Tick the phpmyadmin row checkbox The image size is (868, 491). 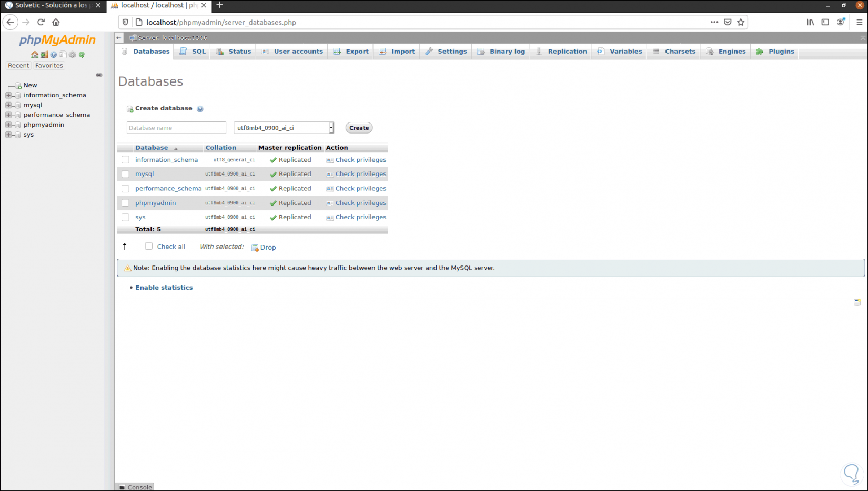click(125, 203)
